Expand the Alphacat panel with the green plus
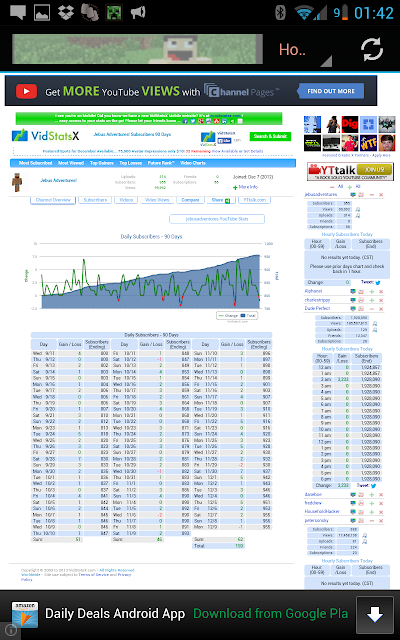Image resolution: width=400 pixels, height=640 pixels. pos(371,292)
